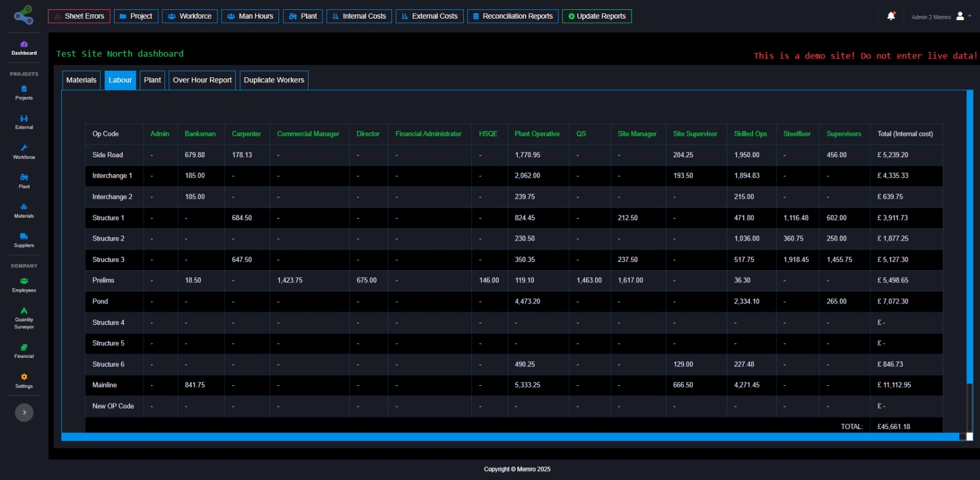Image resolution: width=980 pixels, height=480 pixels.
Task: Open External section in sidebar
Action: [24, 122]
